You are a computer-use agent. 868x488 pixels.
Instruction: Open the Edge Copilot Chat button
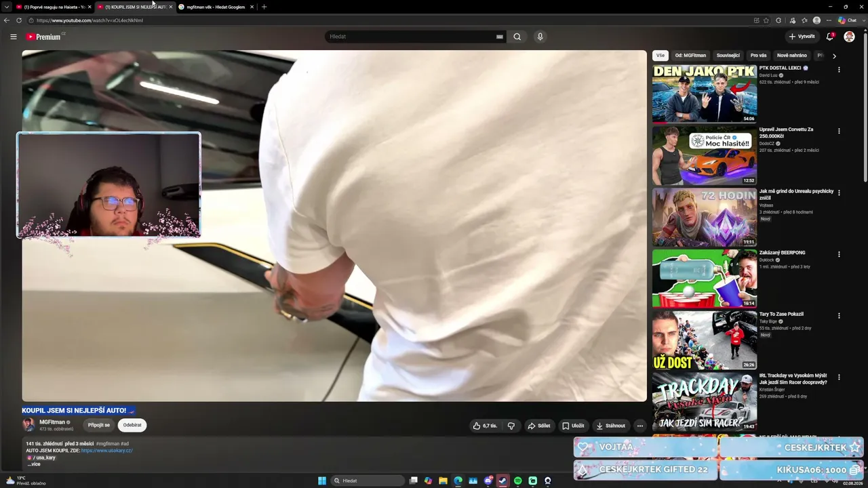coord(848,20)
